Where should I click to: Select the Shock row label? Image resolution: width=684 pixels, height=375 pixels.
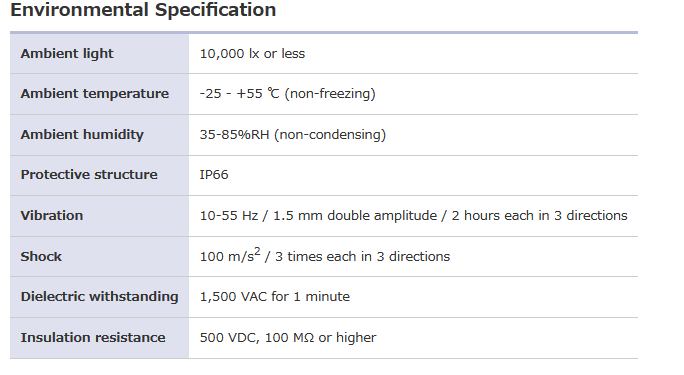click(41, 257)
